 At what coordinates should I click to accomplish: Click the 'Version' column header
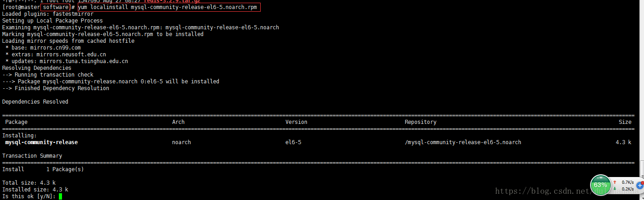pos(297,122)
